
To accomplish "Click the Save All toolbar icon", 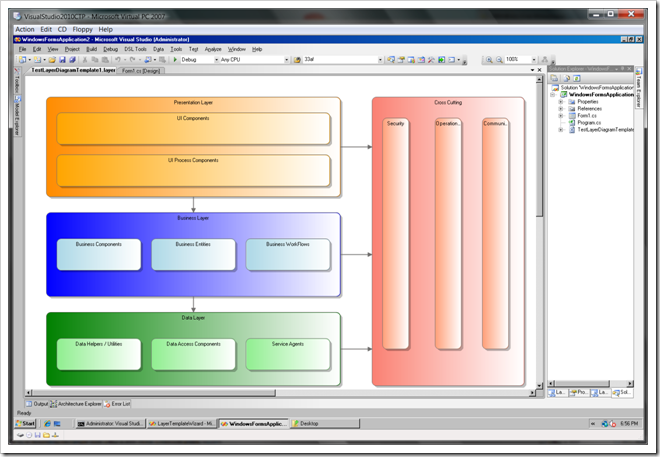I will pos(72,60).
